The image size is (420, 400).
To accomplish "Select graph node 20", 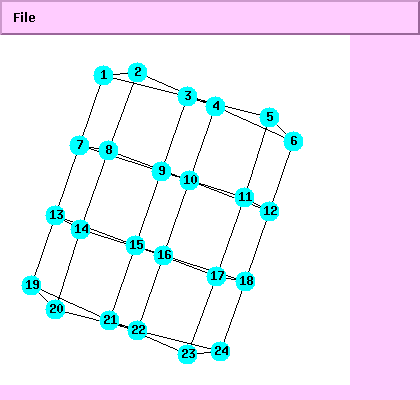I will pos(55,309).
